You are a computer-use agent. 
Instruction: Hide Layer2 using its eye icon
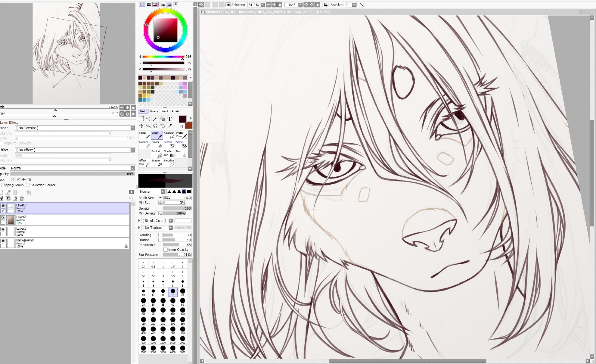[3, 217]
